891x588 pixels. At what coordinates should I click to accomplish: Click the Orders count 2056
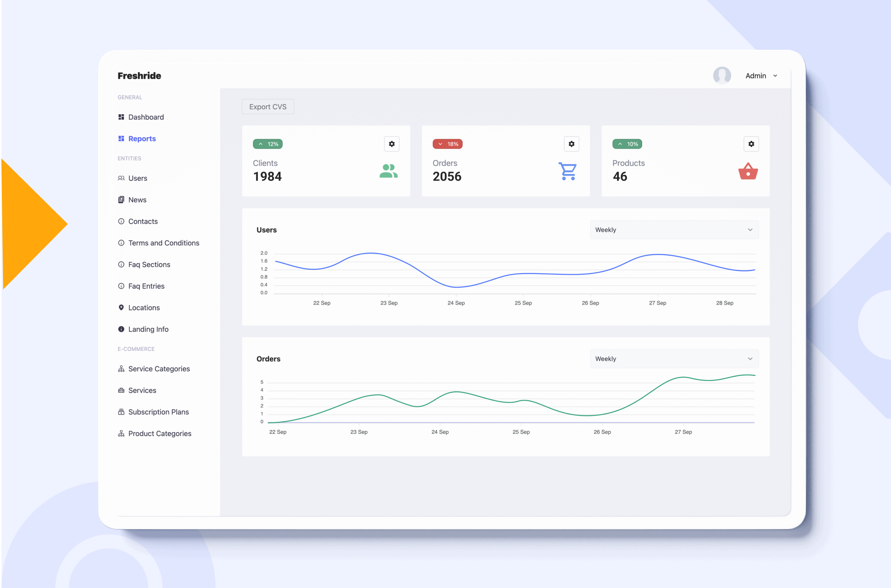click(447, 177)
